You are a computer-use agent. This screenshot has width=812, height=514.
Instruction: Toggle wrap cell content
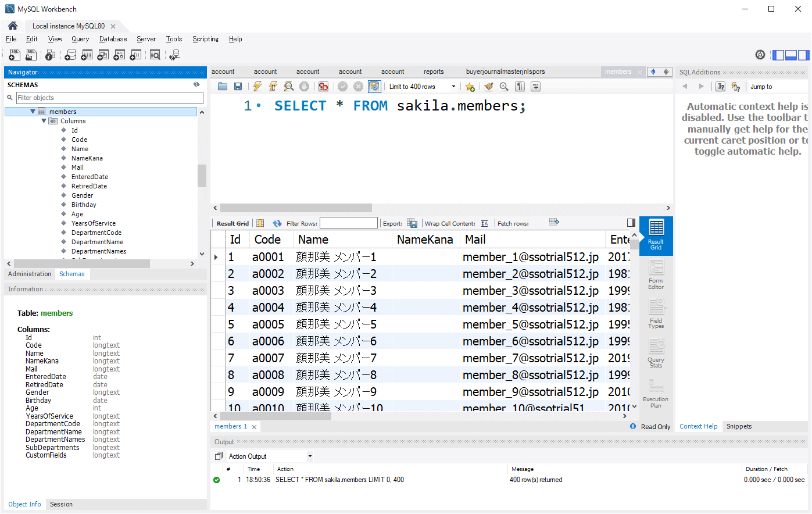pos(484,223)
